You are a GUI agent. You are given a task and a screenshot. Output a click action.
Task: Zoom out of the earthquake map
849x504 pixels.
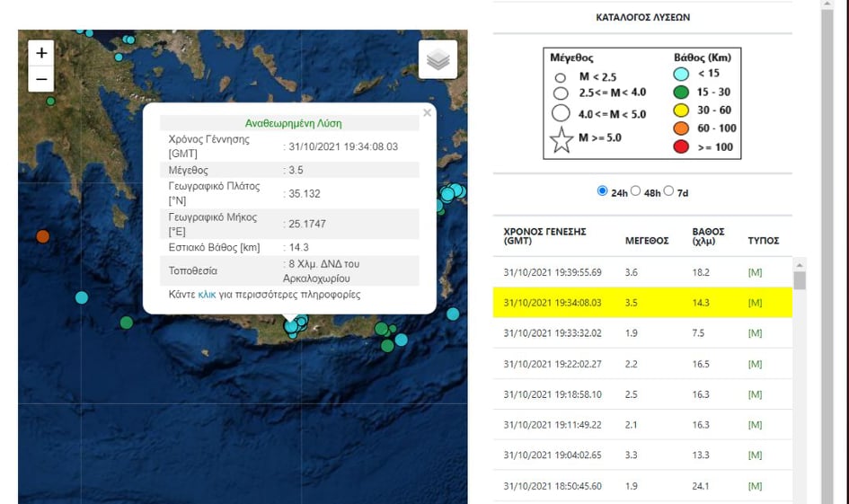pos(41,79)
